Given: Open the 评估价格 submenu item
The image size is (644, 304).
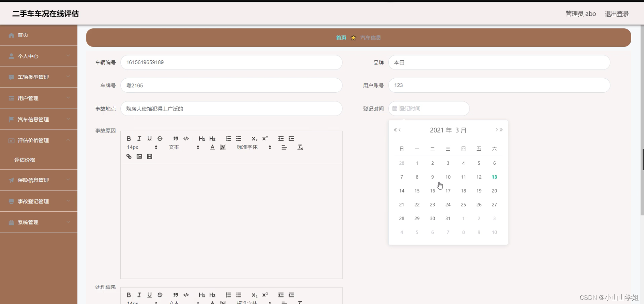Looking at the screenshot, I should [x=39, y=160].
